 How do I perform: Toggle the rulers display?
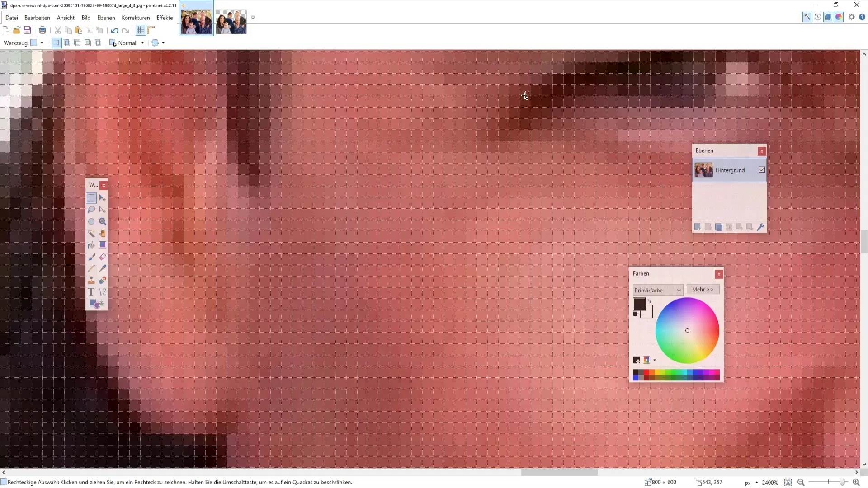tap(151, 30)
